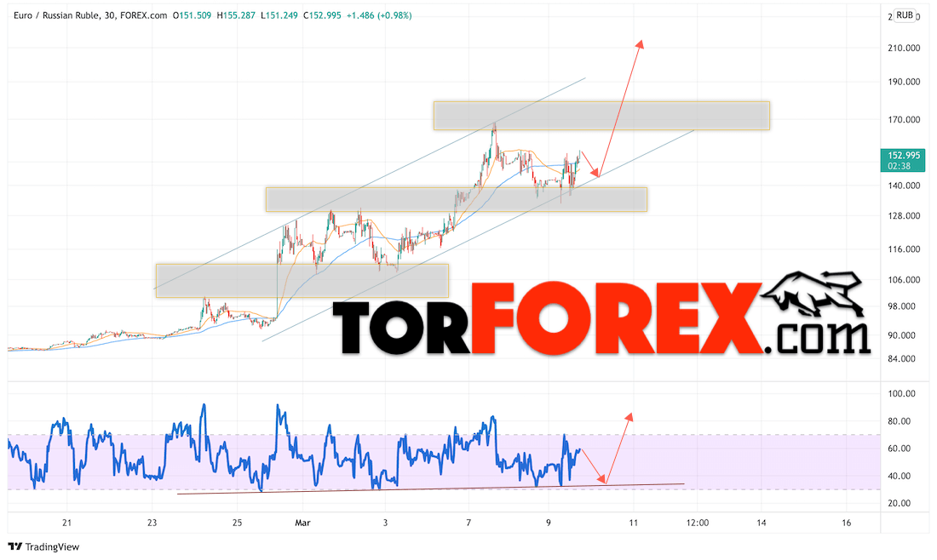Click the date label 9 on time axis

pos(549,523)
